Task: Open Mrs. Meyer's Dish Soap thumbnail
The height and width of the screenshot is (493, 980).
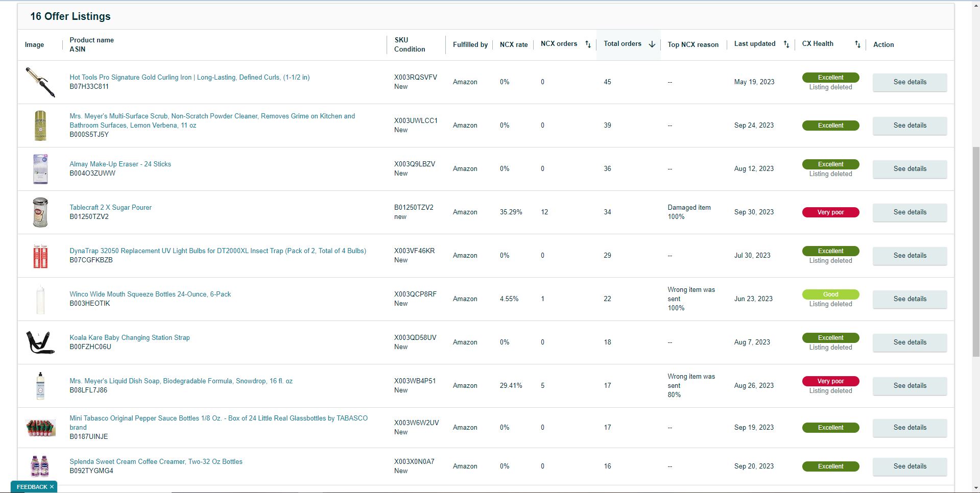Action: (x=40, y=386)
